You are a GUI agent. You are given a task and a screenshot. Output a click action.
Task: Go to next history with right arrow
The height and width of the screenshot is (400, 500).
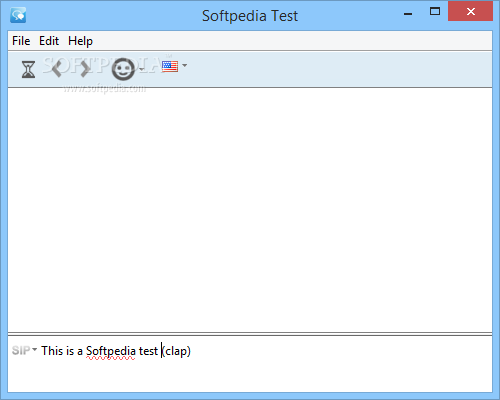tap(85, 69)
